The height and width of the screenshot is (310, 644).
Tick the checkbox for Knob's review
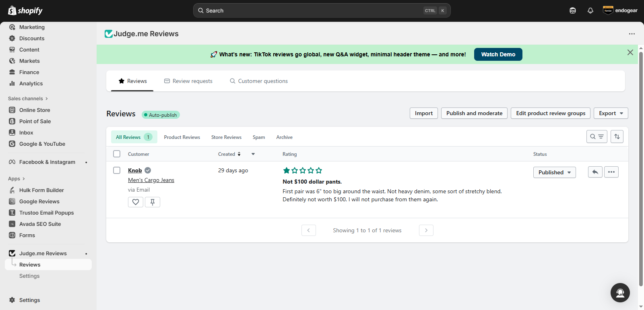117,170
